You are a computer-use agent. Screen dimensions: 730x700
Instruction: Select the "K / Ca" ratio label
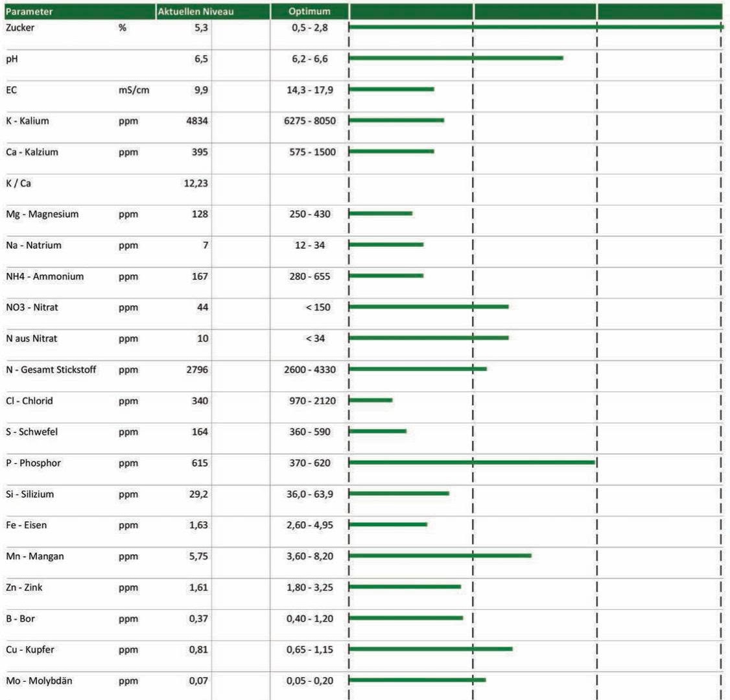click(19, 183)
